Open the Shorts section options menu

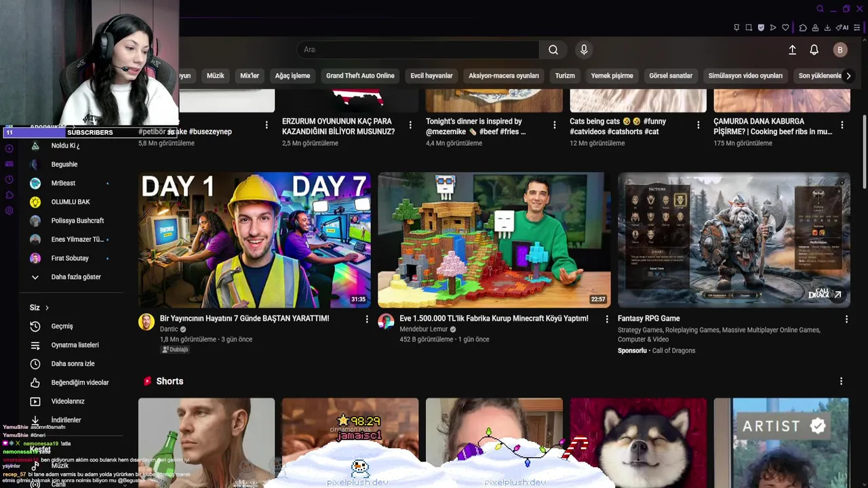[841, 382]
